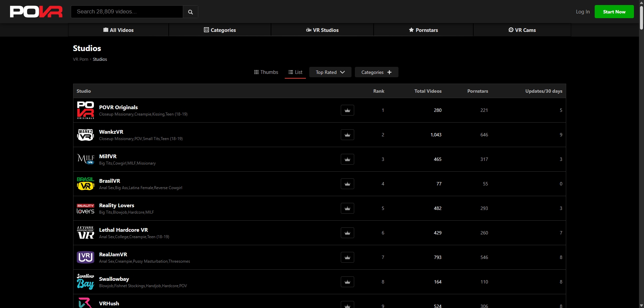Viewport: 644px width, 308px height.
Task: Click the Start Now button
Action: (614, 12)
